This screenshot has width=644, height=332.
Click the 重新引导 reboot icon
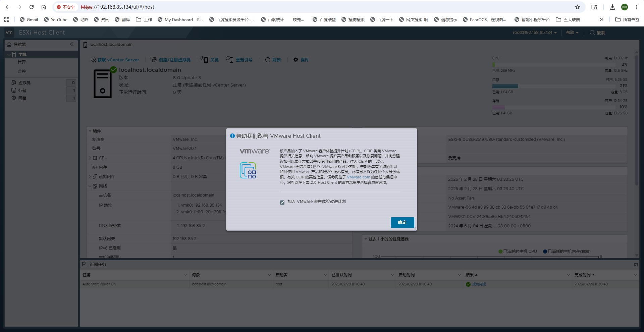coord(230,60)
